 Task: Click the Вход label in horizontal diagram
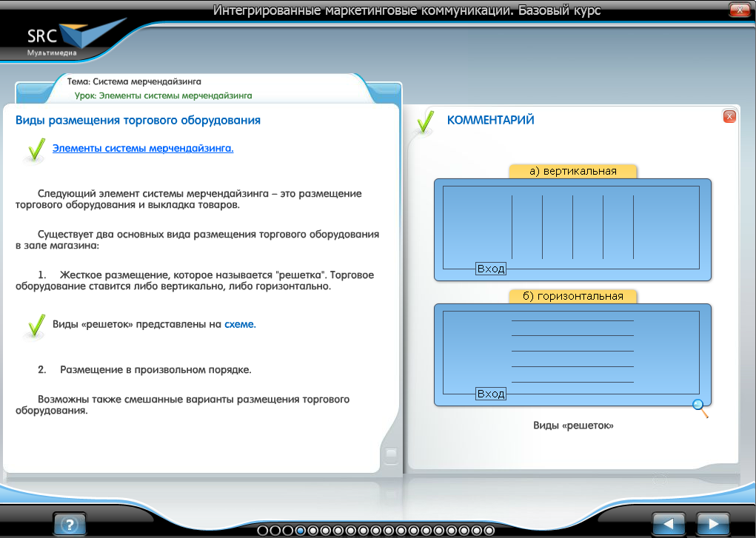click(x=491, y=394)
